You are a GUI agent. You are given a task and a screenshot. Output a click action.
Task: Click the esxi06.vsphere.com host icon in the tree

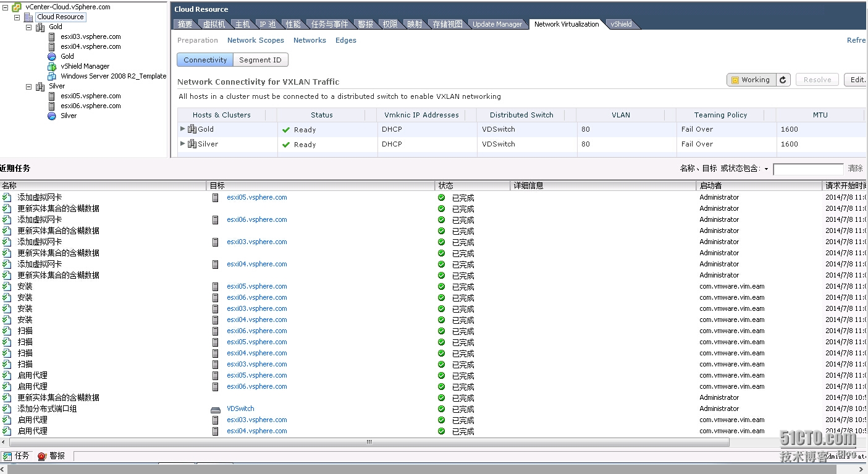[52, 106]
